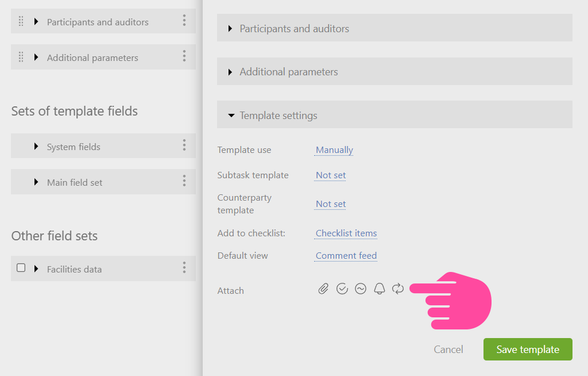
Task: Tick the Facilities data checkbox
Action: pyautogui.click(x=21, y=268)
